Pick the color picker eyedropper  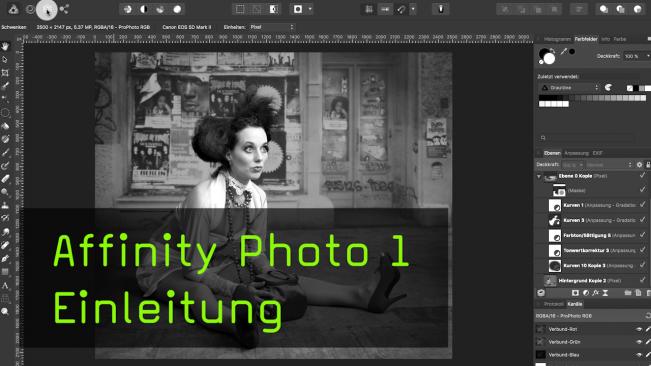point(563,51)
